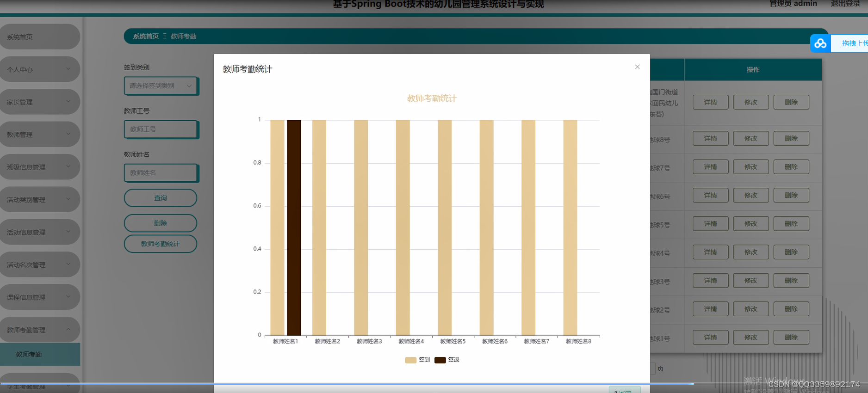Screen dimensions: 868x393
Task: Click the 签到 bar for 教师姓名4
Action: pyautogui.click(x=403, y=227)
